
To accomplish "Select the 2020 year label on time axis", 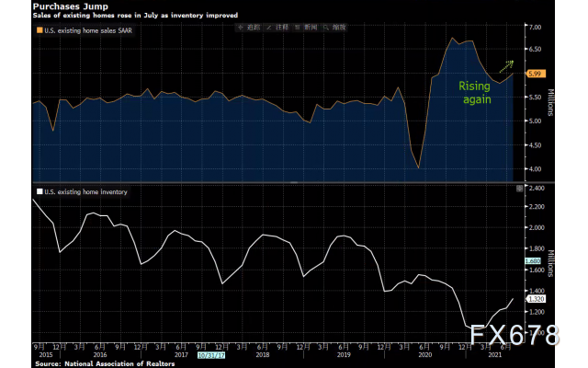I will click(x=425, y=352).
